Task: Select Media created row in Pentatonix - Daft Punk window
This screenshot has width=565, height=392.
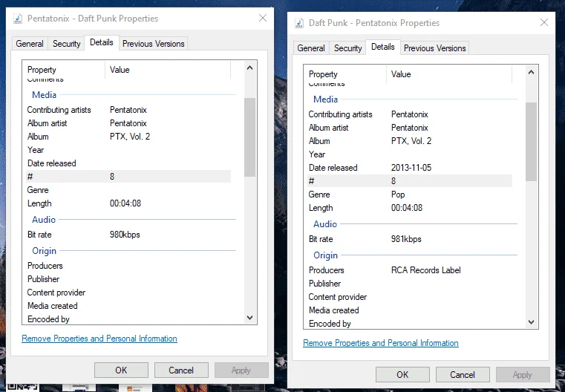Action: (128, 306)
